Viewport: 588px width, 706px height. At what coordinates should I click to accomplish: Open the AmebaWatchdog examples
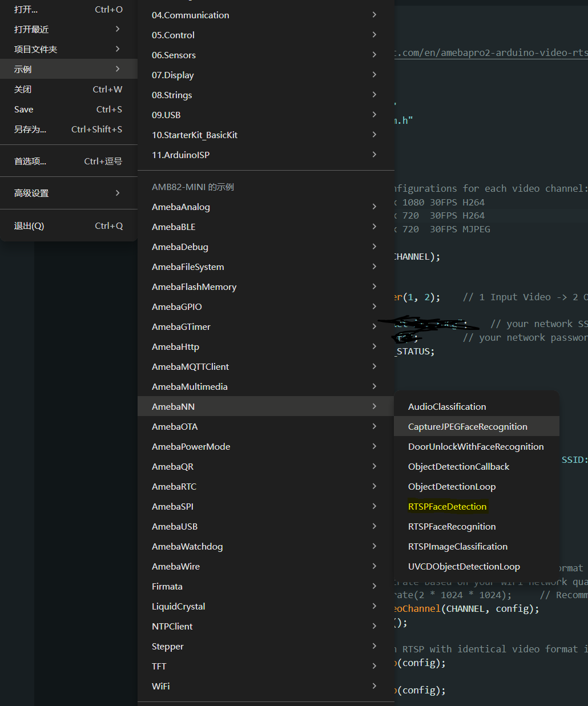pyautogui.click(x=266, y=546)
